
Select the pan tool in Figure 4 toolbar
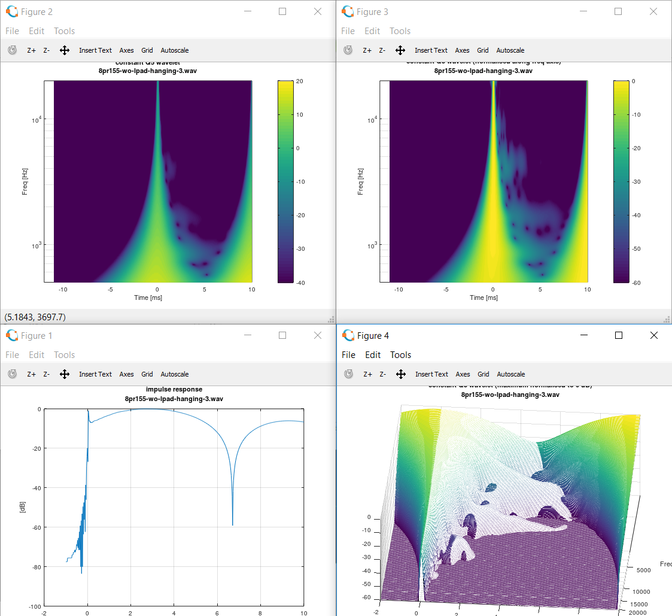point(400,374)
